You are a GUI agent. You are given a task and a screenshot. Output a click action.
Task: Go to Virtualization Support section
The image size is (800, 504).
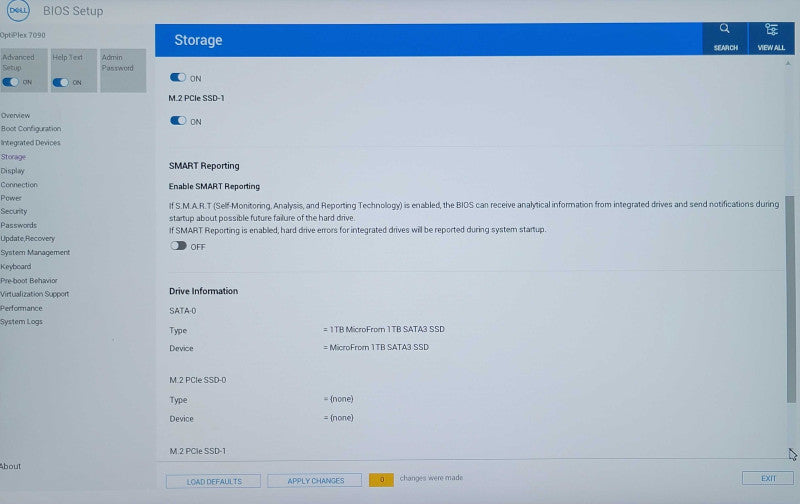pyautogui.click(x=35, y=294)
